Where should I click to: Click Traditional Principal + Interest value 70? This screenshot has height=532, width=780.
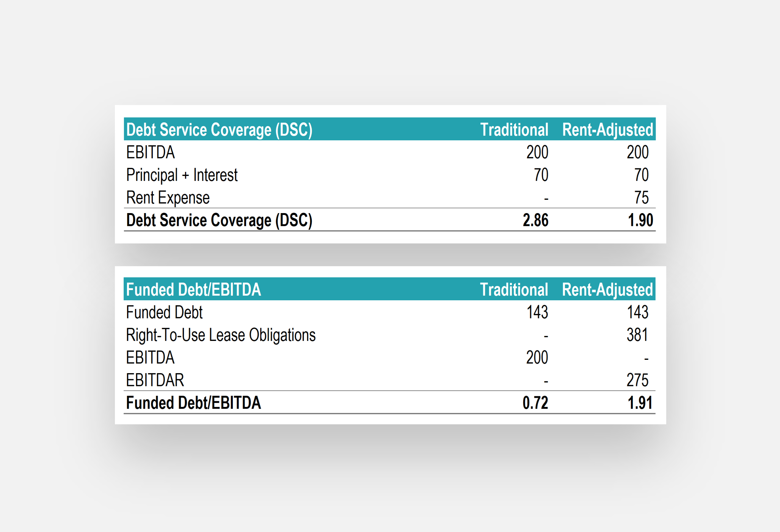(541, 175)
